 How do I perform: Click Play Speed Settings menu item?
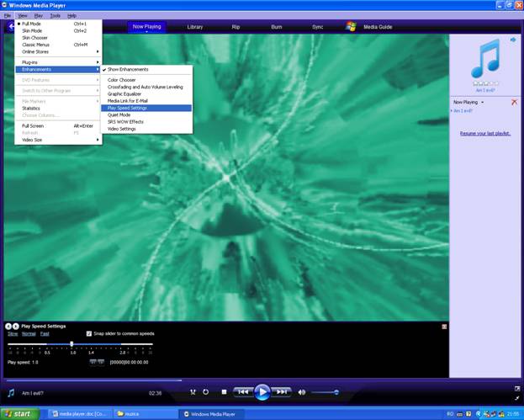pyautogui.click(x=146, y=108)
